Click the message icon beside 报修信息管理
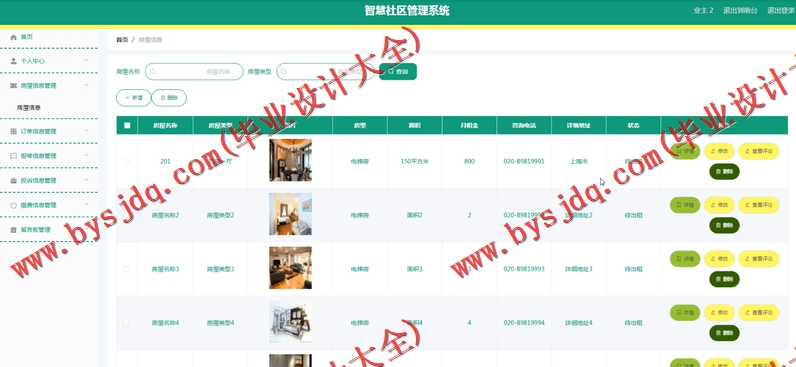 pos(14,156)
